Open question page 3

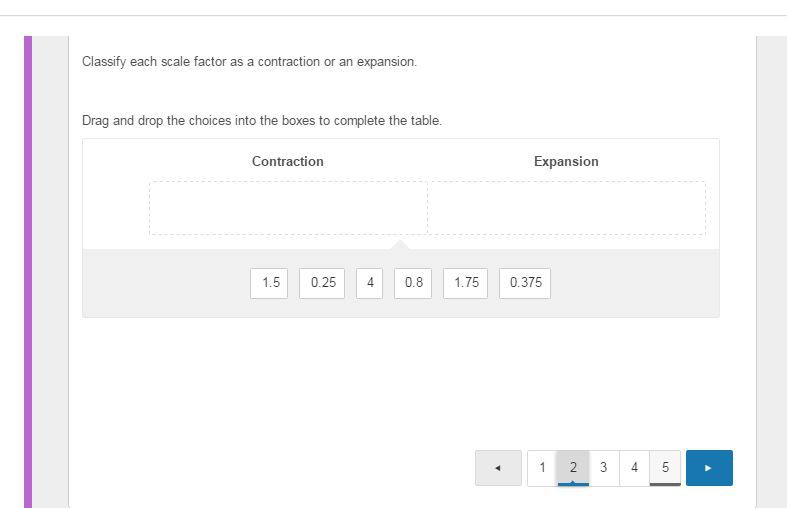point(603,468)
